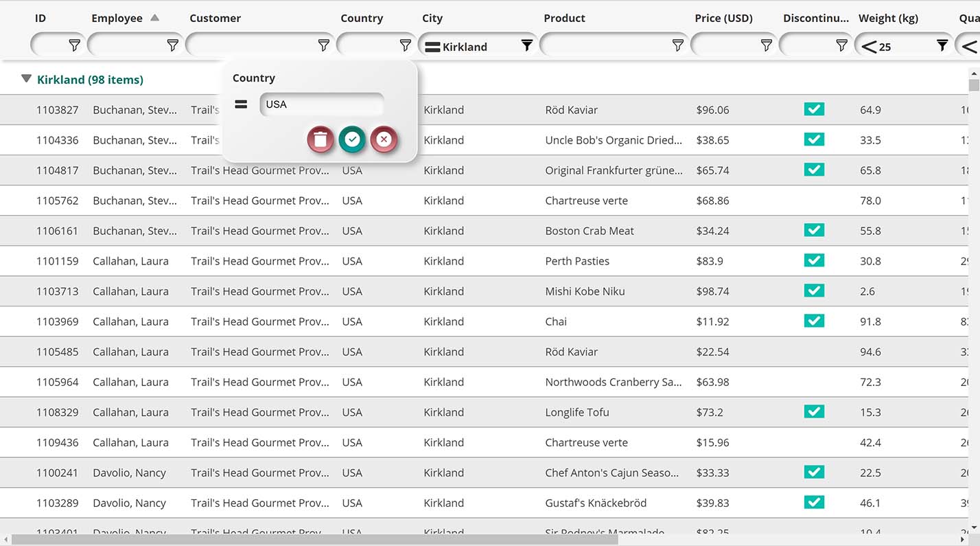980x546 pixels.
Task: Toggle Discontinued checkbox for Longlife Tofu
Action: coord(814,411)
